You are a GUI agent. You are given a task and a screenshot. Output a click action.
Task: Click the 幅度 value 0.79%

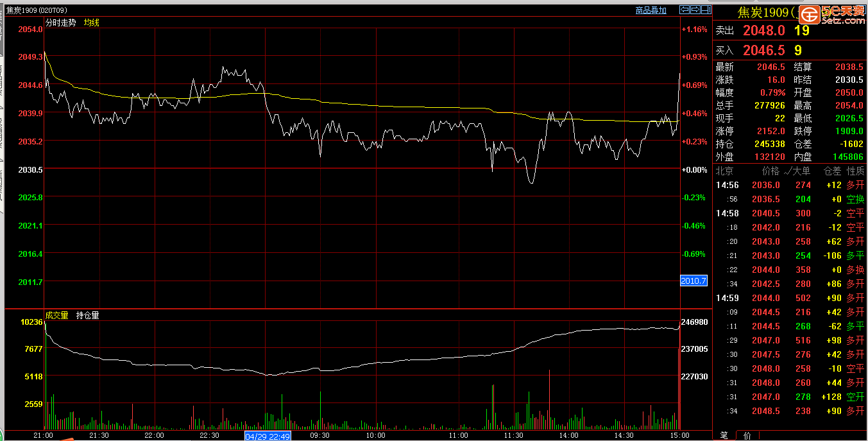(773, 92)
